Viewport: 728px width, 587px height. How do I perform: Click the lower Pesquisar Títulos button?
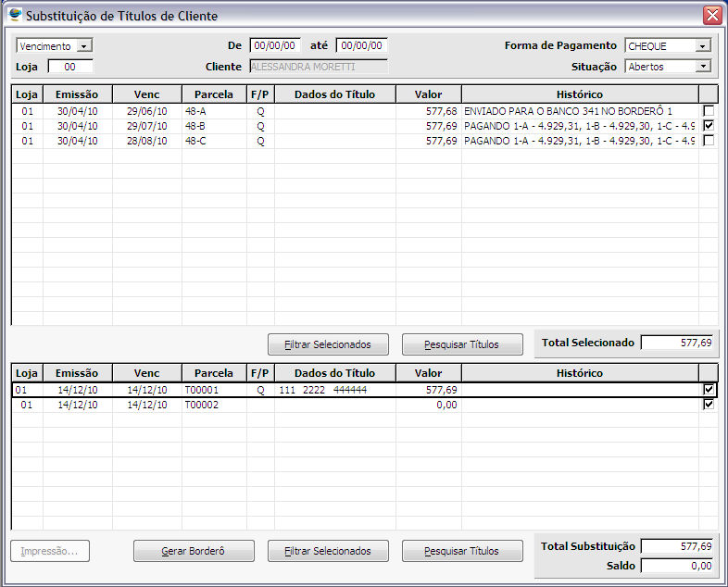(x=461, y=551)
